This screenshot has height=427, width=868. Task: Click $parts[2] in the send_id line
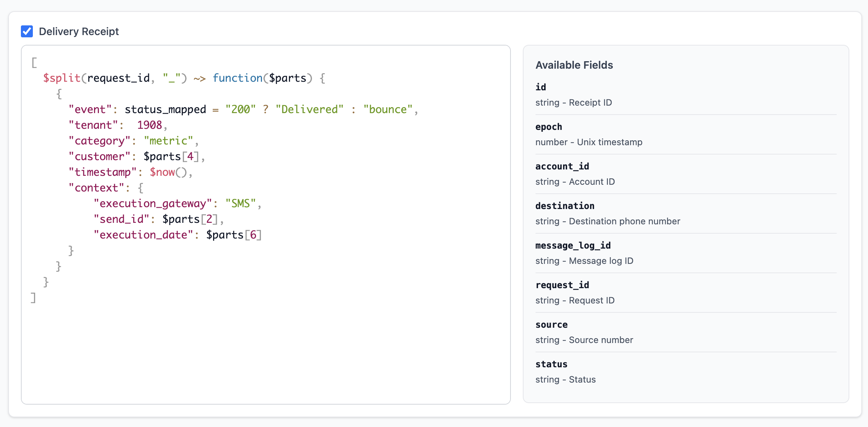tap(190, 219)
